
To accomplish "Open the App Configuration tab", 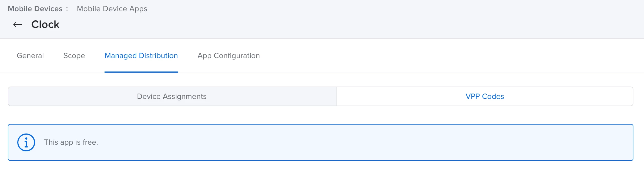I will (x=229, y=56).
